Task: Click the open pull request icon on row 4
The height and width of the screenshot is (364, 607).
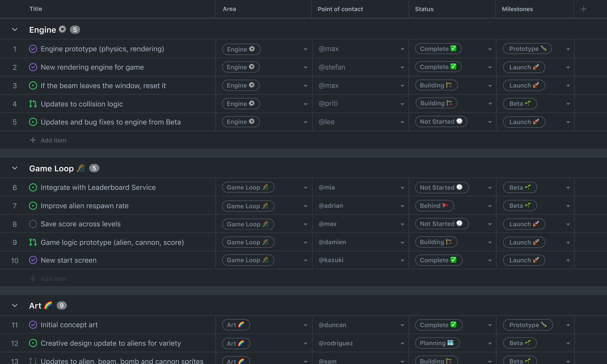Action: [x=33, y=103]
